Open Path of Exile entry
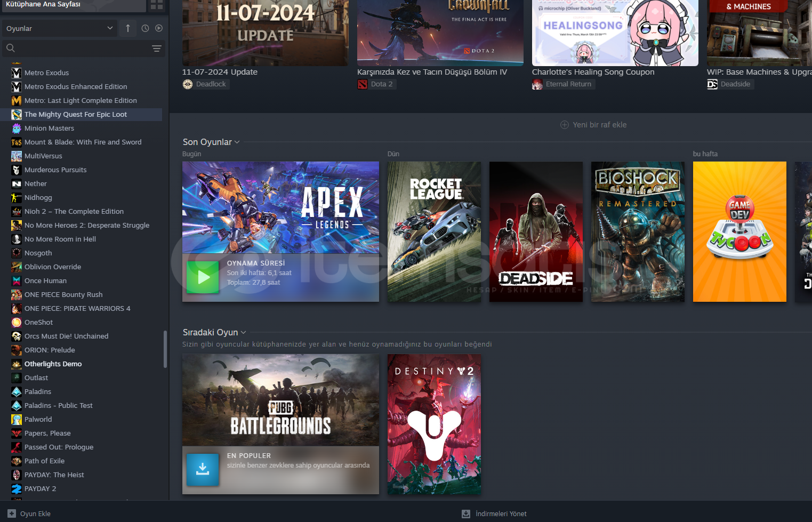The image size is (812, 522). pos(81,461)
